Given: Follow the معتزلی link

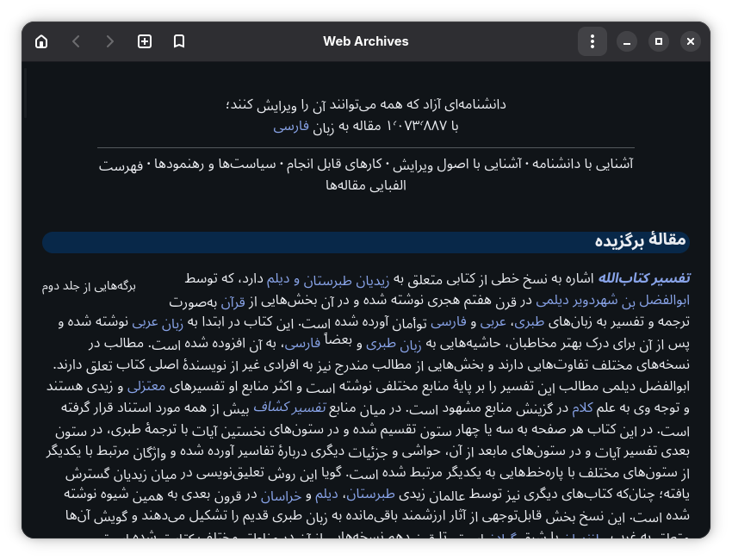Looking at the screenshot, I should tap(146, 387).
